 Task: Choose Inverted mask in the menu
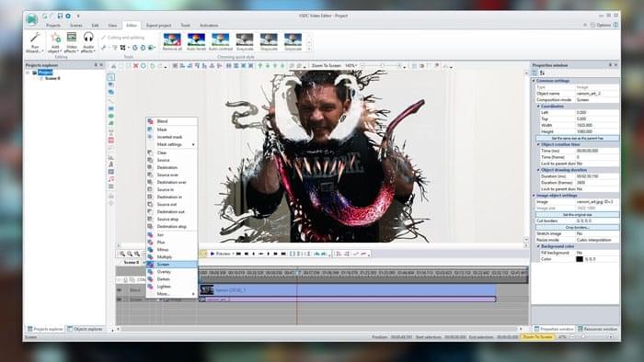172,137
